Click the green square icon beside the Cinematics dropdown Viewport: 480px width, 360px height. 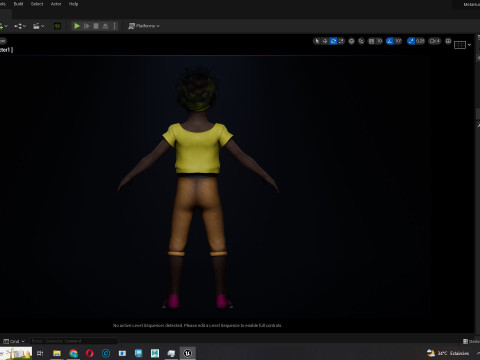57,26
